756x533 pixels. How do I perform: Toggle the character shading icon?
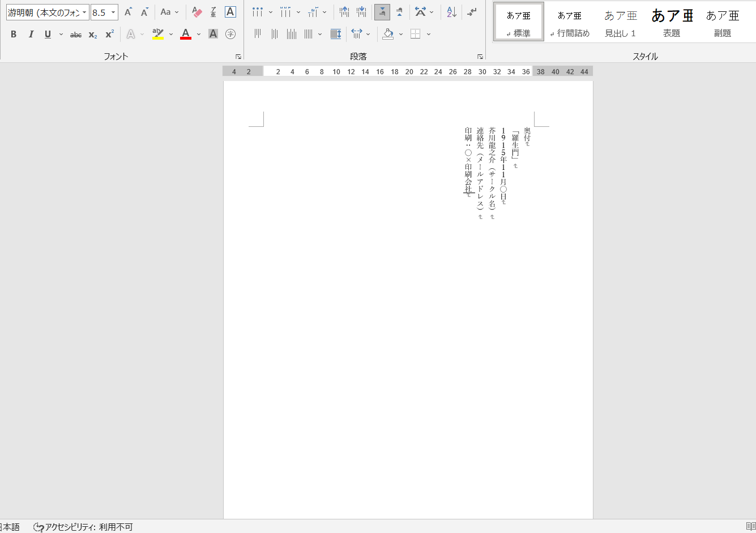coord(212,34)
